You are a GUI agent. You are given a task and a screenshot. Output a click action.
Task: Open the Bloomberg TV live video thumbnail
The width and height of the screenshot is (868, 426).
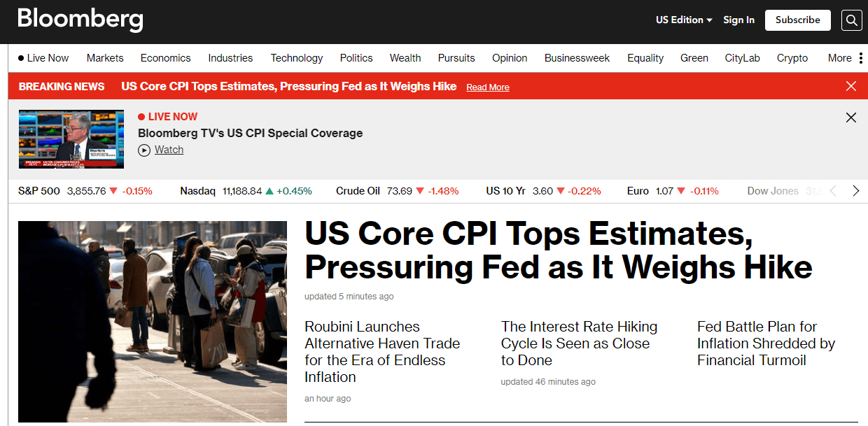pos(71,139)
